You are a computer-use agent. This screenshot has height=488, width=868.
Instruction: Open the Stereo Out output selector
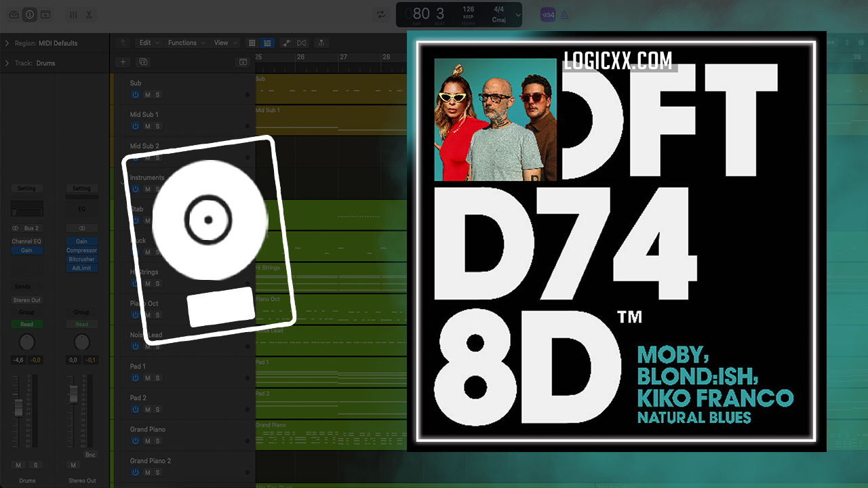(x=26, y=300)
